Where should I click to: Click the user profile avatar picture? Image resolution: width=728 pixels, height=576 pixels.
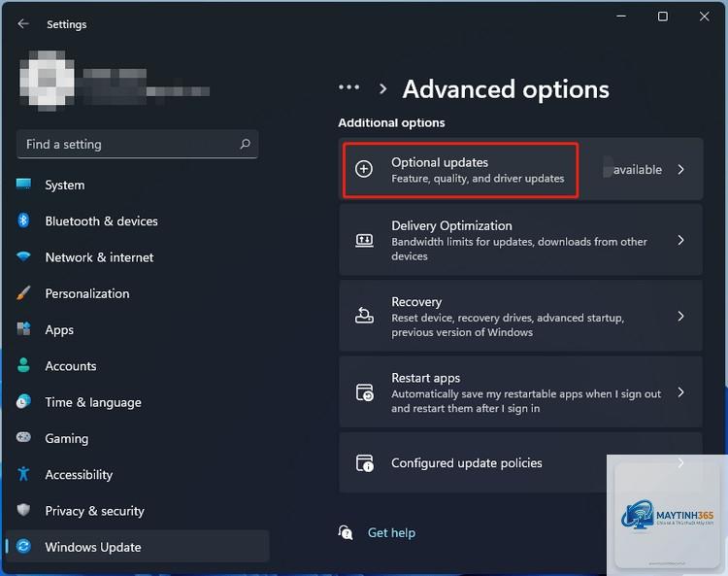point(48,80)
